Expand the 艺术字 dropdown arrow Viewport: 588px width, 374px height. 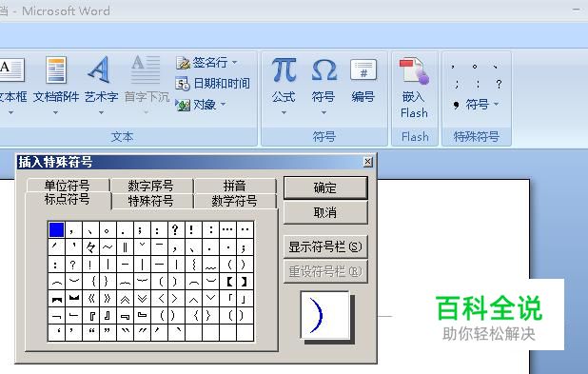pos(101,112)
